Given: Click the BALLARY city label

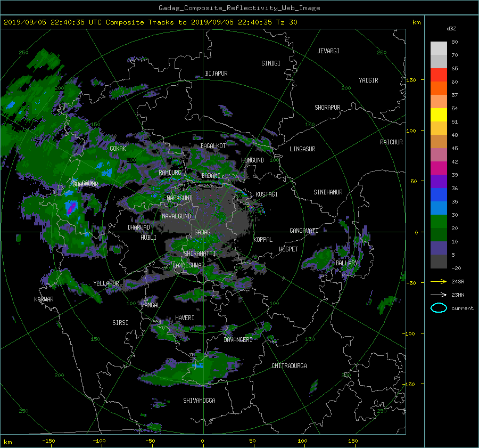Looking at the screenshot, I should click(x=346, y=263).
